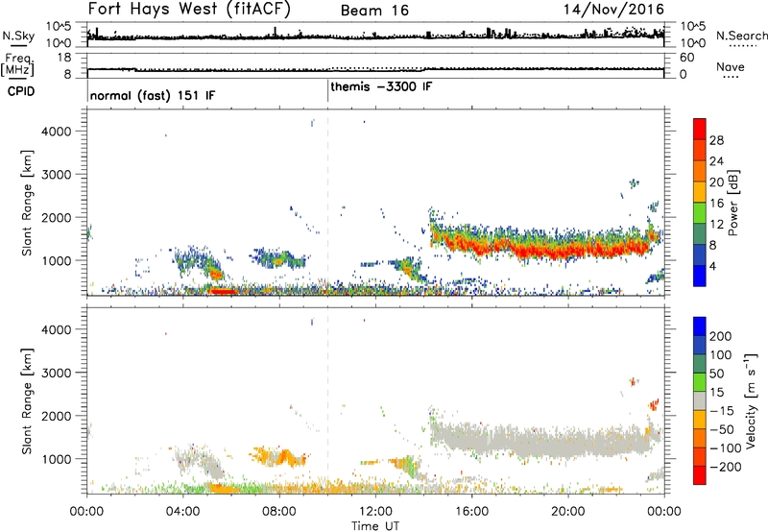Click the '2000' tick on power panel
This screenshot has width=768, height=532.
click(x=56, y=217)
